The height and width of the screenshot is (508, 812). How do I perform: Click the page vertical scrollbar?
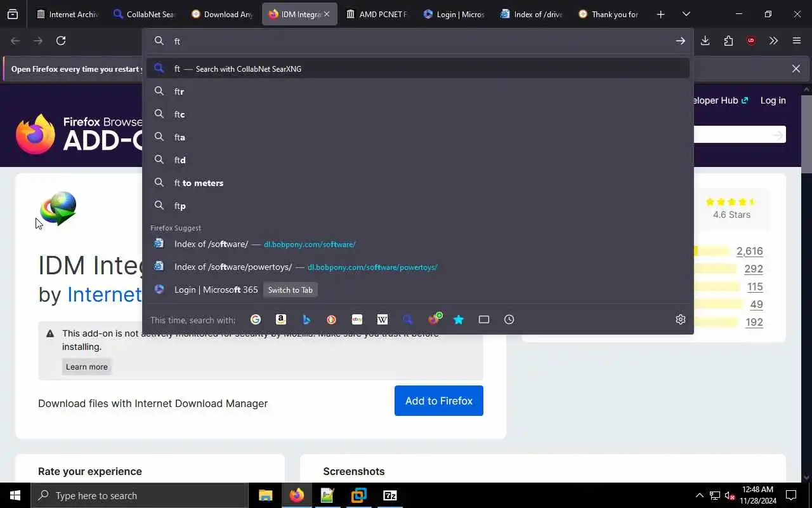pos(807,135)
